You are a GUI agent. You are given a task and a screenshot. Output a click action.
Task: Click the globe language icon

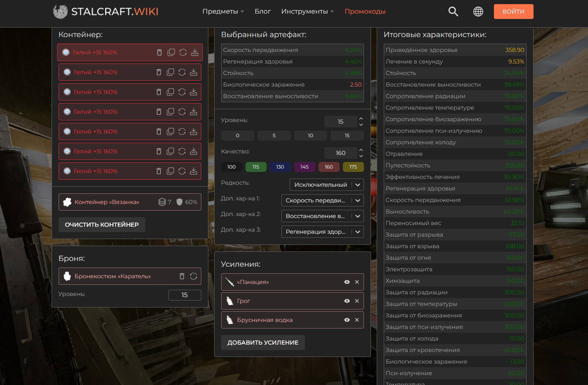[x=478, y=12]
